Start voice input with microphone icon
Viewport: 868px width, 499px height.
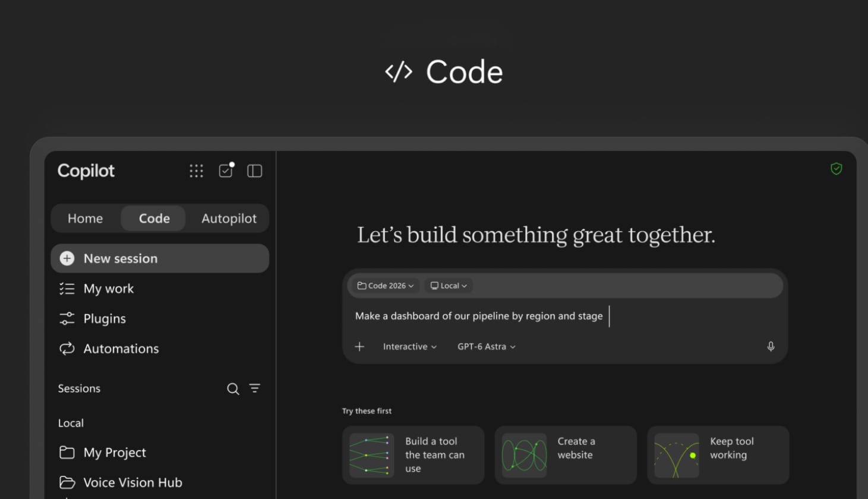tap(771, 346)
